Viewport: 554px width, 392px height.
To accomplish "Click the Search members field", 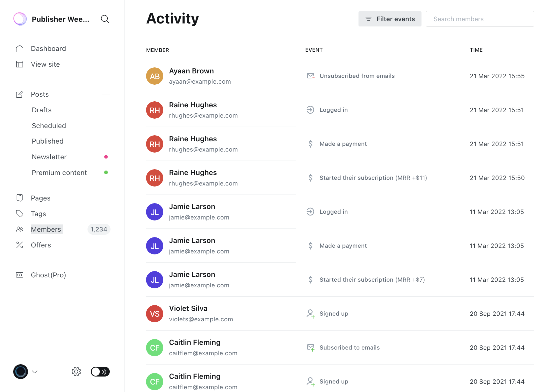I will tap(480, 19).
